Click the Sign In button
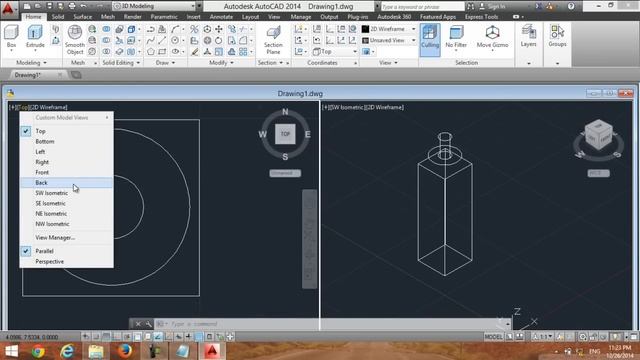This screenshot has height=360, width=640. [492, 7]
